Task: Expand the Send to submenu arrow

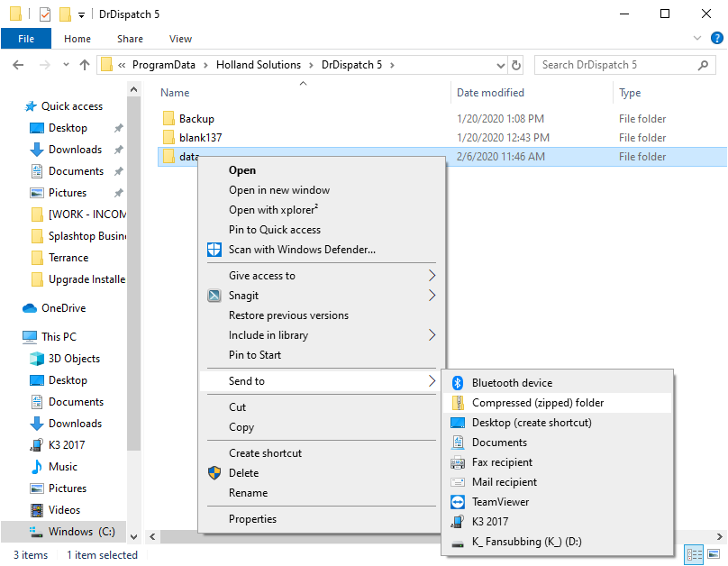Action: pyautogui.click(x=432, y=381)
